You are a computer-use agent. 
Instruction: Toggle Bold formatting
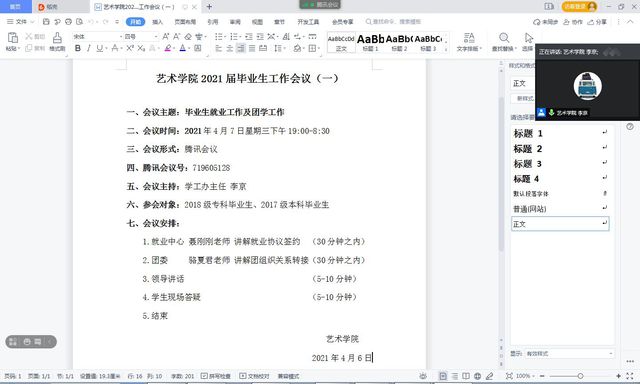pos(78,48)
